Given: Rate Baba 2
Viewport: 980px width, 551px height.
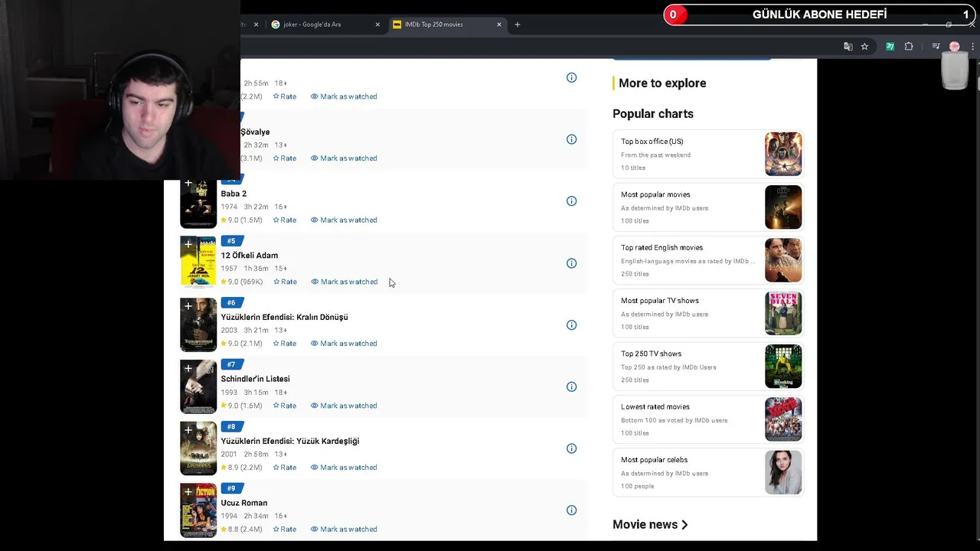Looking at the screenshot, I should click(285, 220).
